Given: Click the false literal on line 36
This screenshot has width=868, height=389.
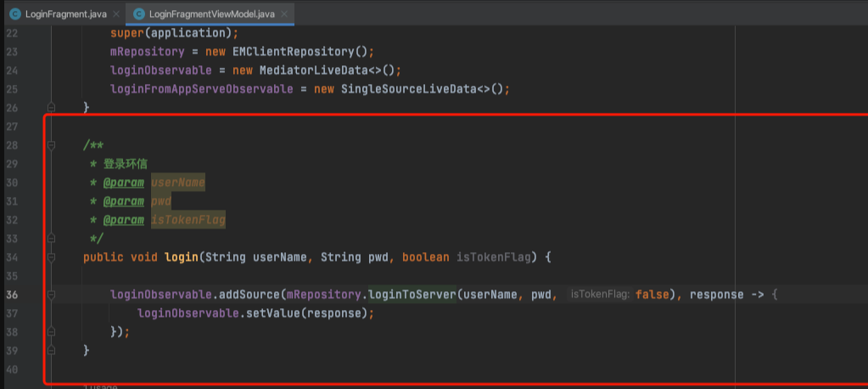Looking at the screenshot, I should 652,295.
